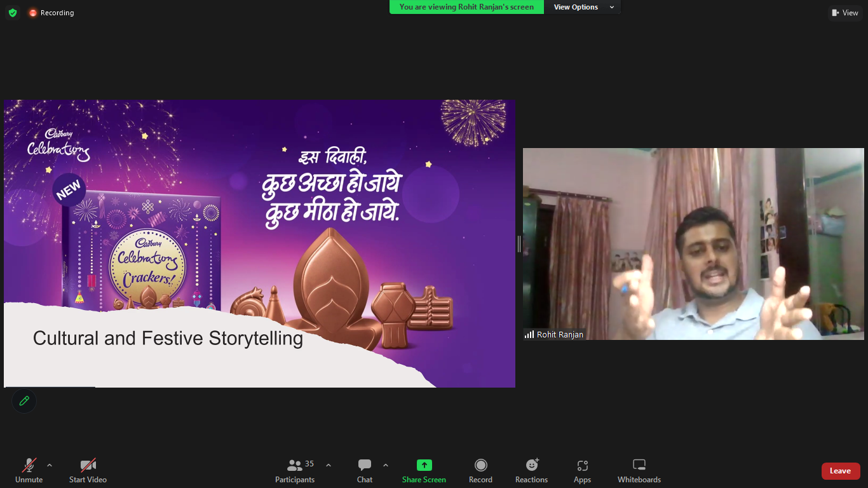Open the View layout button
Image resolution: width=868 pixels, height=488 pixels.
point(844,13)
